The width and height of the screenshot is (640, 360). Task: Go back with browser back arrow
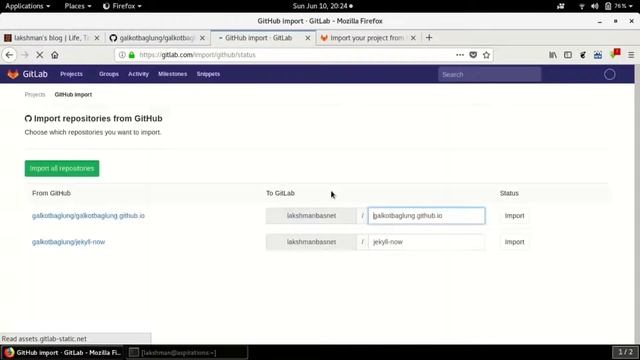tap(9, 55)
